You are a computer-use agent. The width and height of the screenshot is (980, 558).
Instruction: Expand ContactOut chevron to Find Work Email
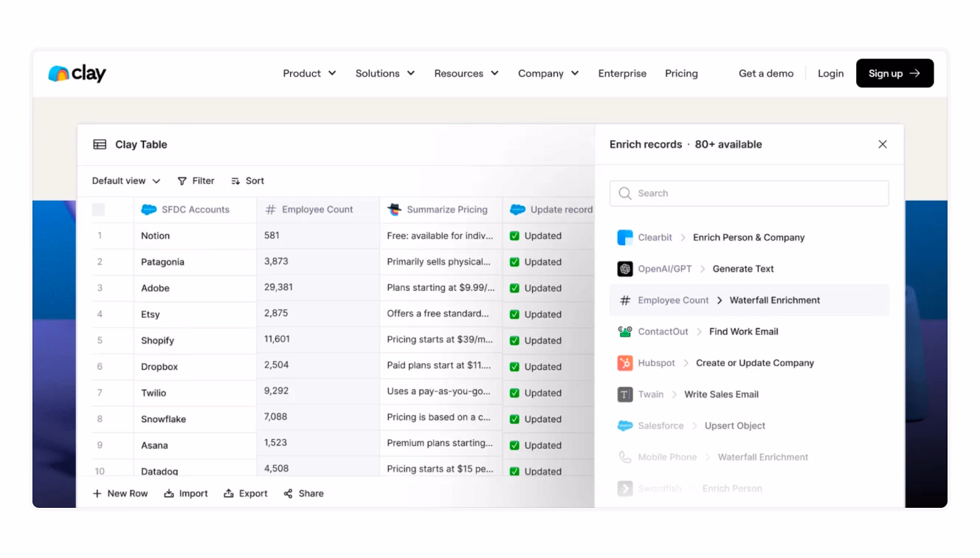pos(699,331)
